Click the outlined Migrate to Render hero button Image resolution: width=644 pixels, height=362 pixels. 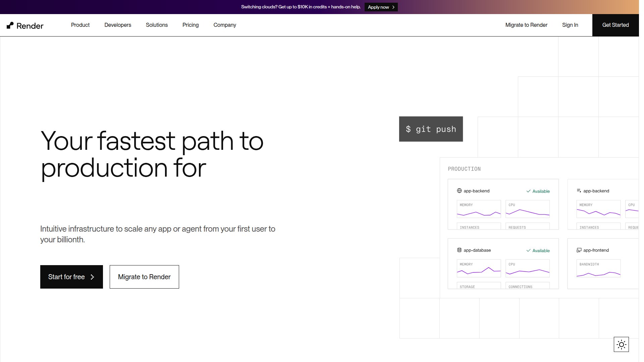tap(144, 277)
